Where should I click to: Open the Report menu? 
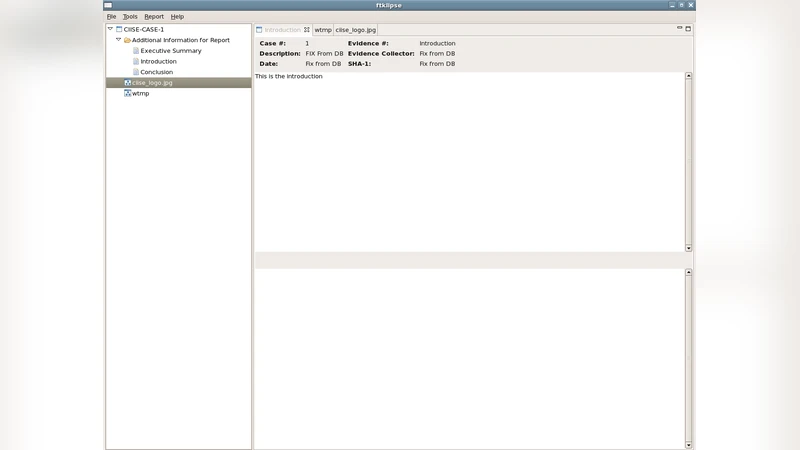coord(153,17)
